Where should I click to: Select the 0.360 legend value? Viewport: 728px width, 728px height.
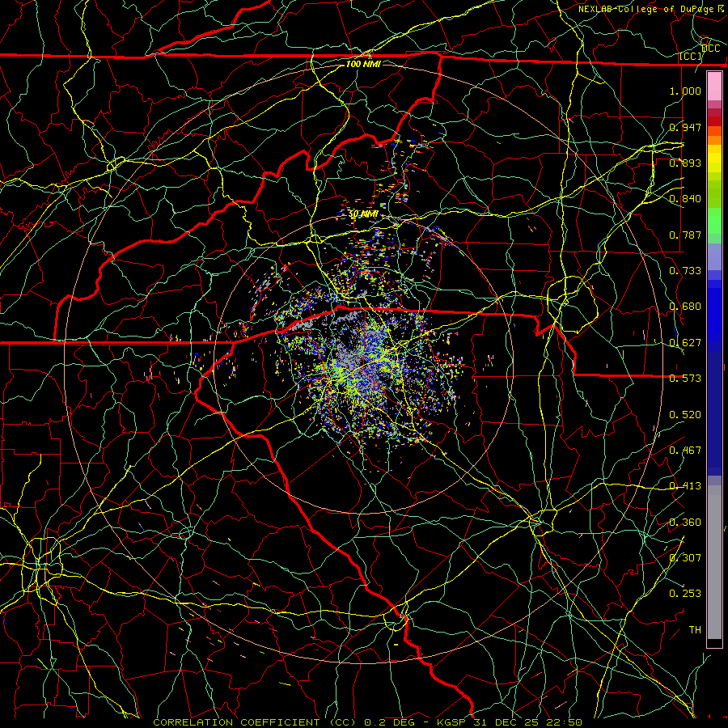click(x=685, y=522)
